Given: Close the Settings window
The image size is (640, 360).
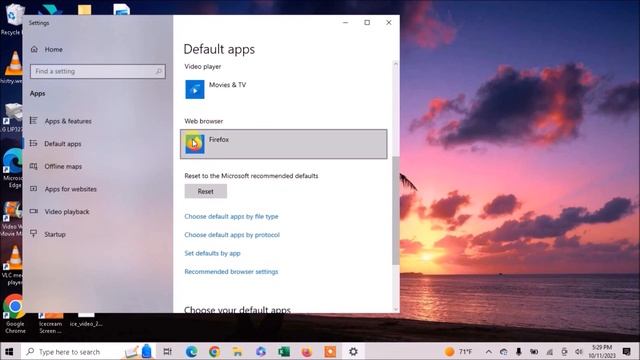Looking at the screenshot, I should 389,22.
